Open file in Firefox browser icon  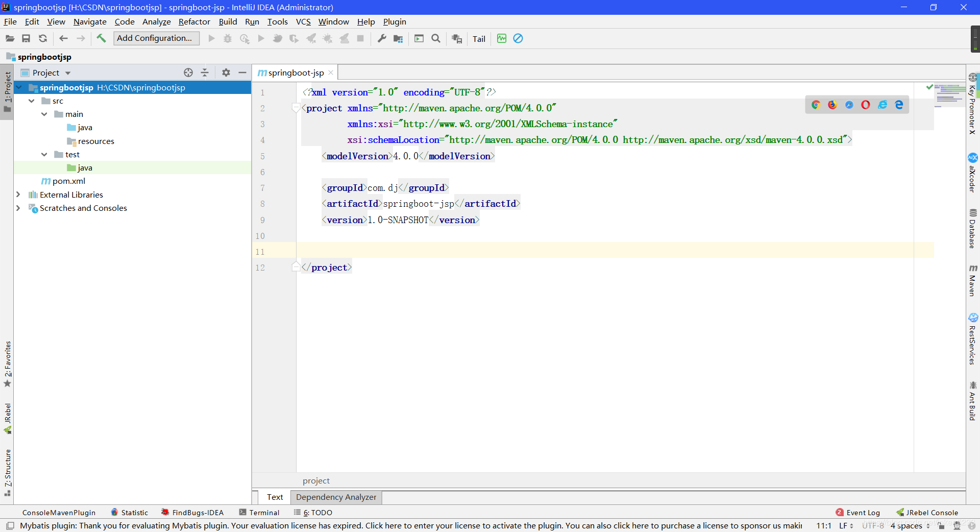(832, 105)
